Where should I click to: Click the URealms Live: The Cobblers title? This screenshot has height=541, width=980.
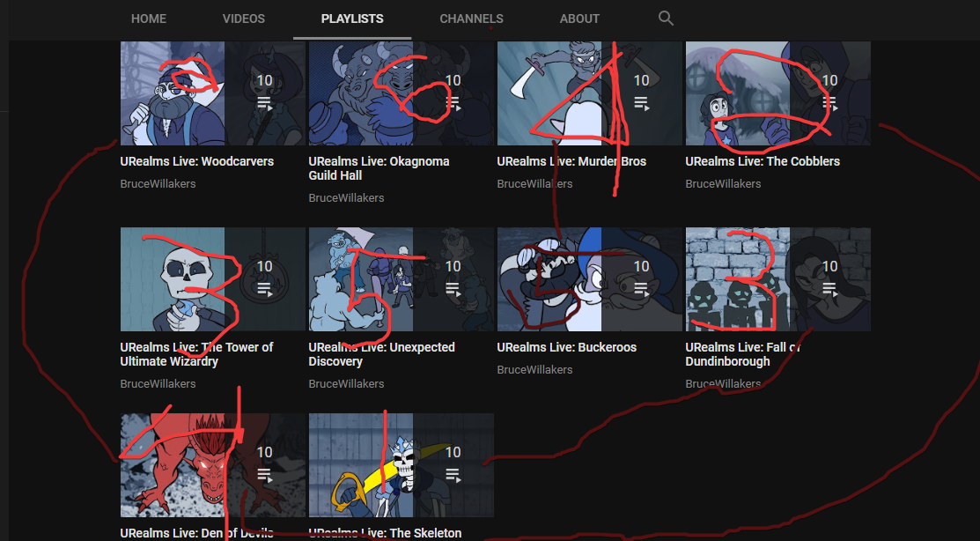[x=763, y=161]
